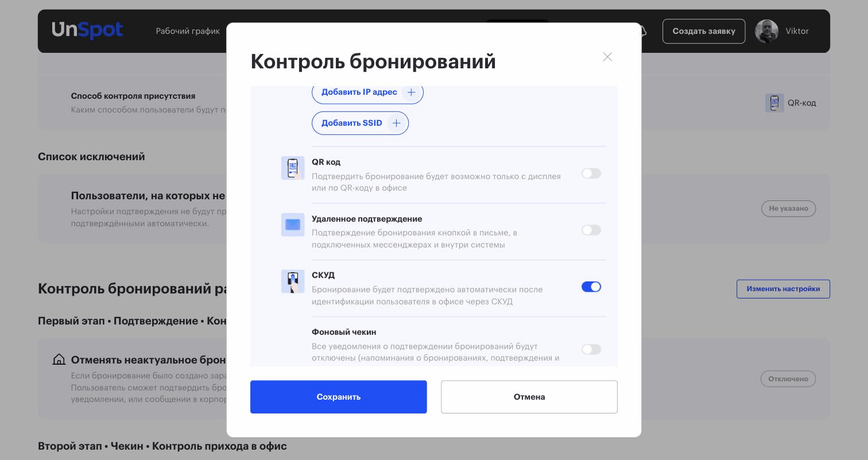Click the plus icon next to Добавить SSID
Image resolution: width=868 pixels, height=460 pixels.
coord(396,123)
